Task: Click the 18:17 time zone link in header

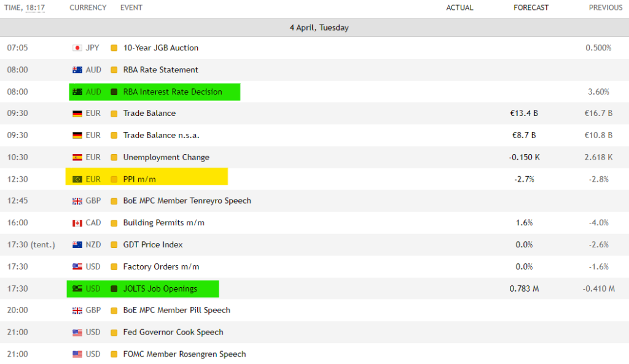Action: tap(35, 7)
